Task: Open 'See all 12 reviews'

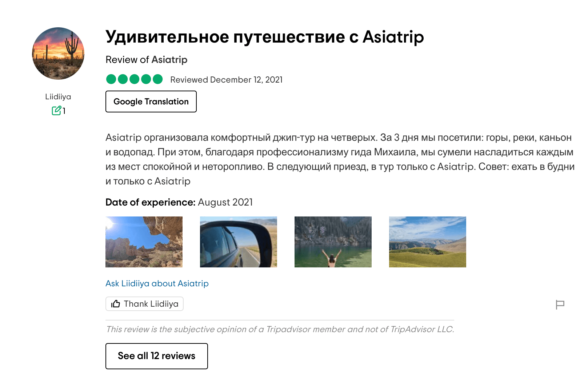Action: 157,356
